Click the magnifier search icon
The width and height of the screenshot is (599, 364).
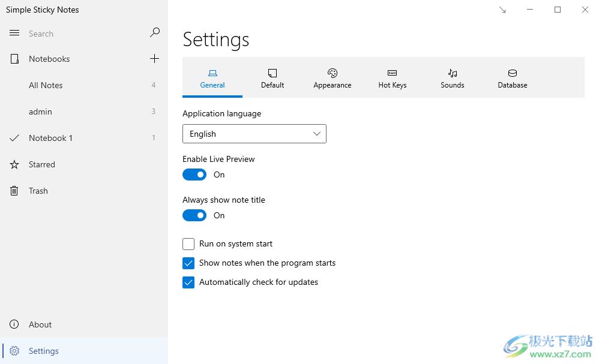click(155, 33)
